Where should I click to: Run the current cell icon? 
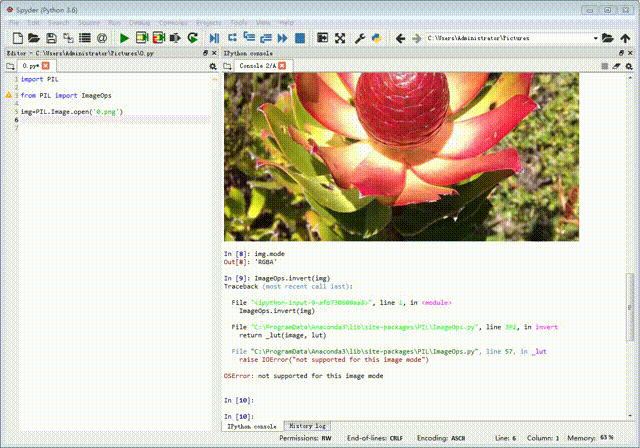coord(142,38)
